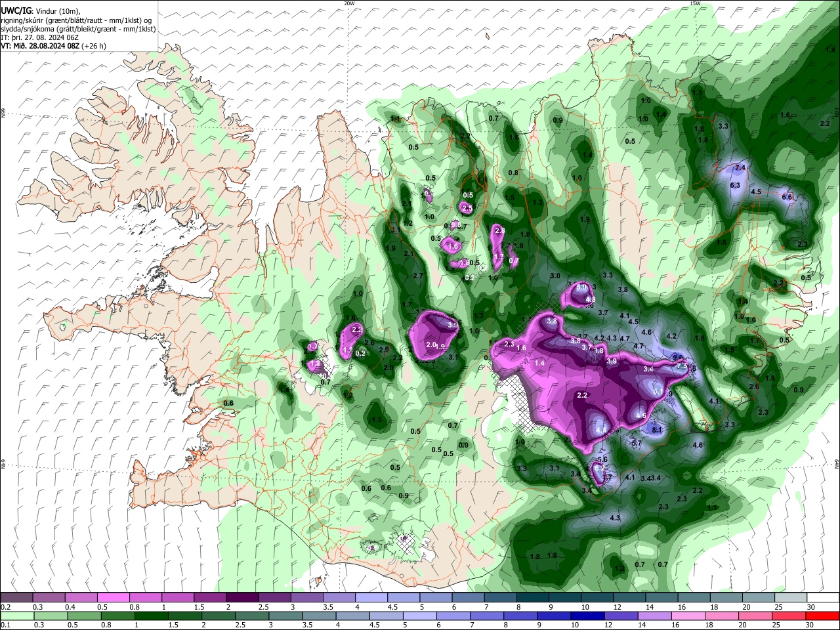The height and width of the screenshot is (630, 840).
Task: Click the 20W longitude label on the map's upper border
Action: (350, 3)
